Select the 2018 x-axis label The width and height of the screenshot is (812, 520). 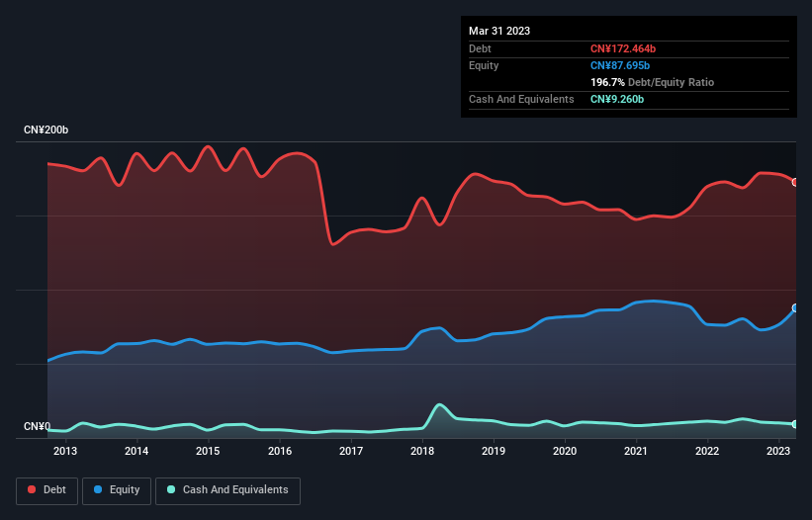point(422,451)
